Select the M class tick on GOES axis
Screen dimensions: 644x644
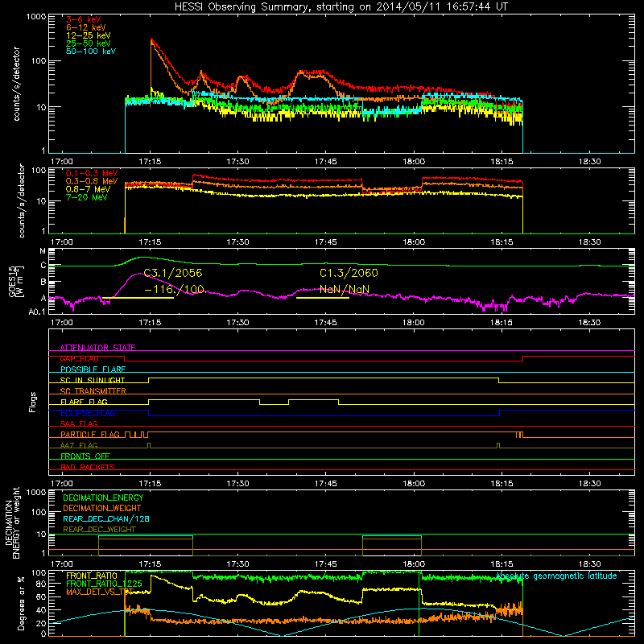[43, 251]
